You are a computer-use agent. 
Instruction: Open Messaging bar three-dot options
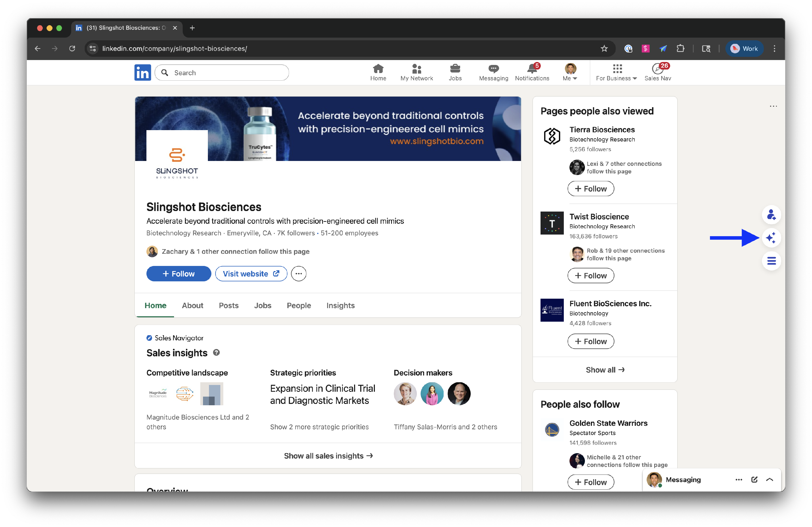tap(739, 479)
